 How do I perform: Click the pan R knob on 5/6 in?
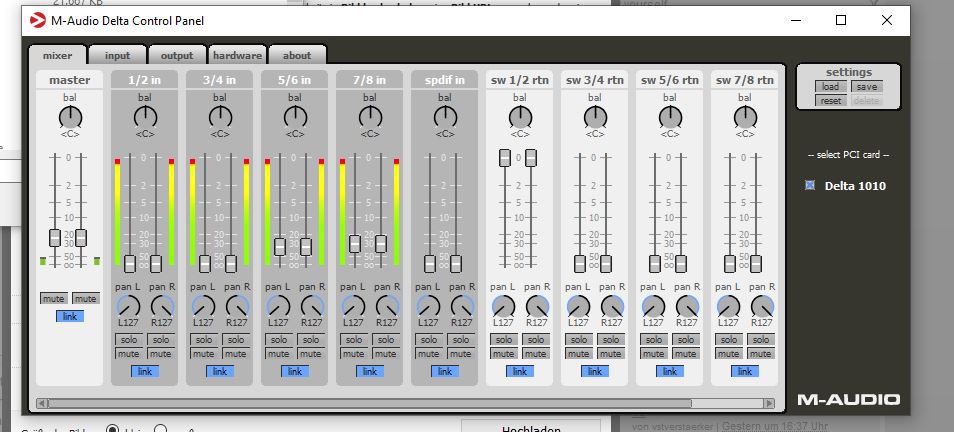click(x=312, y=307)
